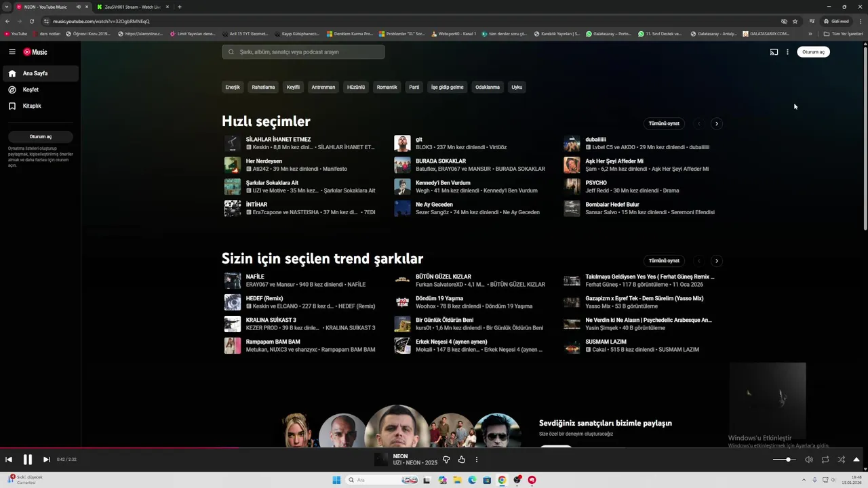This screenshot has height=488, width=868.
Task: Open KRALINA SUİKAST 3 track
Action: [271, 320]
